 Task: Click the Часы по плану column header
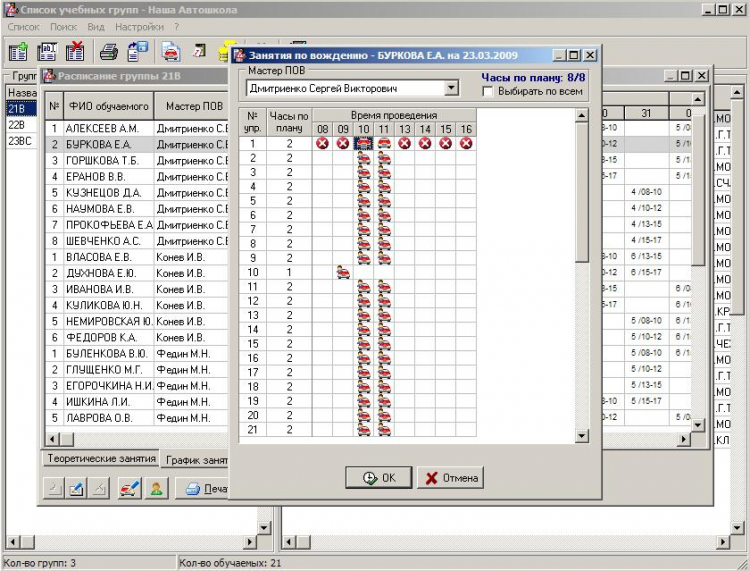(289, 122)
